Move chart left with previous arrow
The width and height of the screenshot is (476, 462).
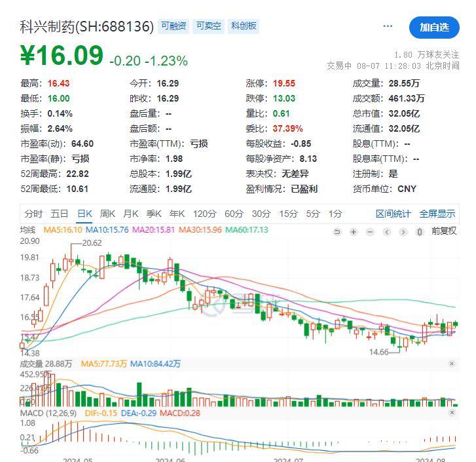(387, 233)
